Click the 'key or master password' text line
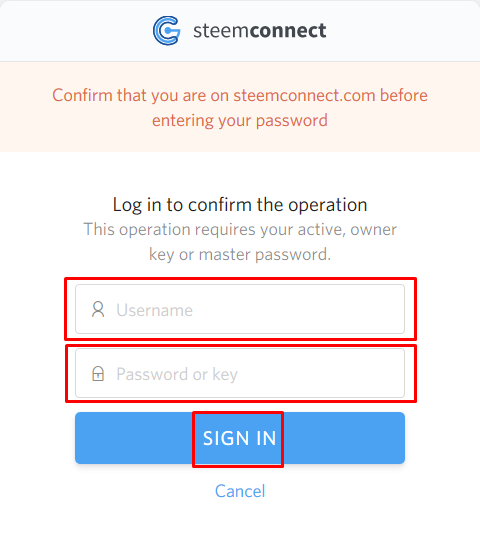 pyautogui.click(x=240, y=255)
